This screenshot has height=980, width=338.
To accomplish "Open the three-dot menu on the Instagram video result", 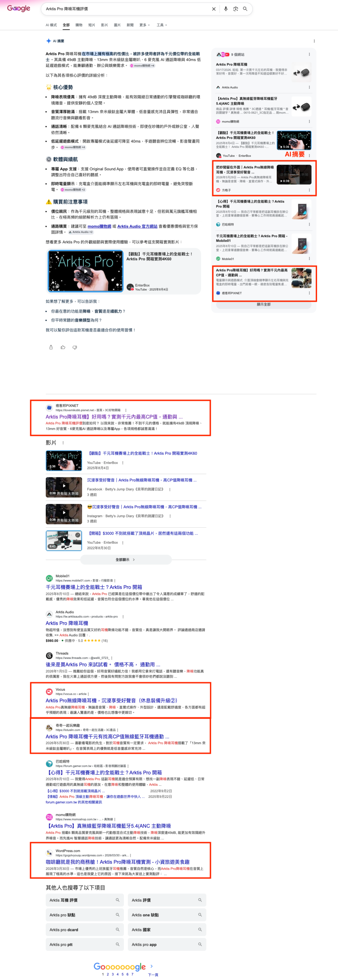I will [170, 516].
